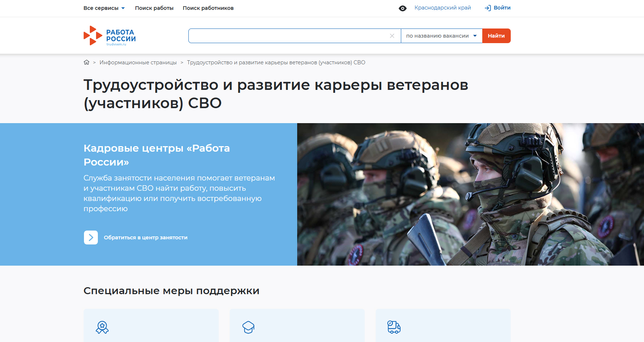
Task: Click the graduation cap icon card
Action: click(297, 326)
